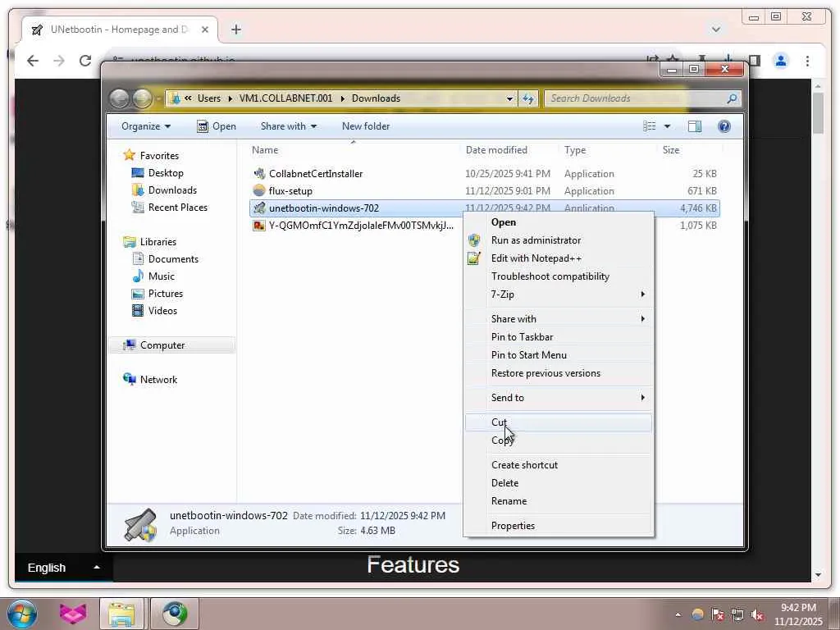The image size is (840, 630).
Task: Open Chrome's three-dot menu
Action: pos(807,61)
